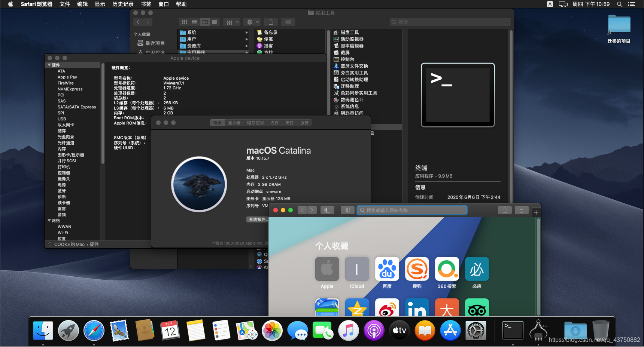Select 显示器 tab in About This Mac

234,123
